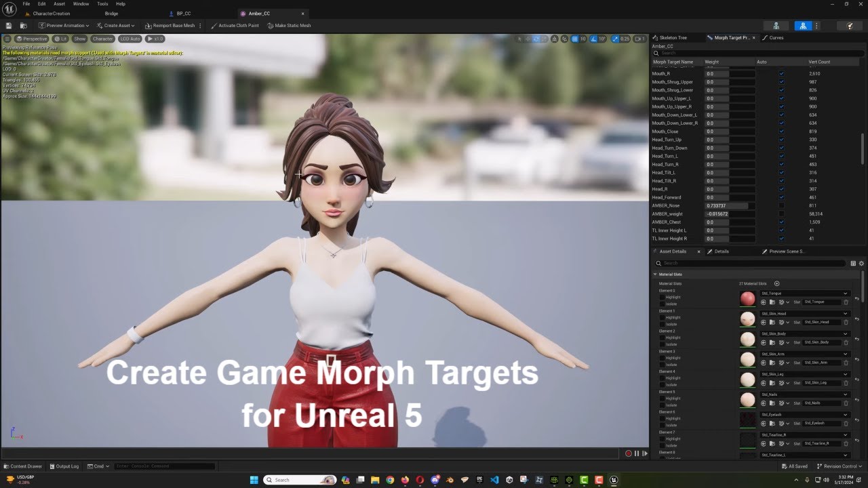Screen dimensions: 868x488
Task: Adjust the AMBER_Chest weight slider
Action: (x=730, y=222)
